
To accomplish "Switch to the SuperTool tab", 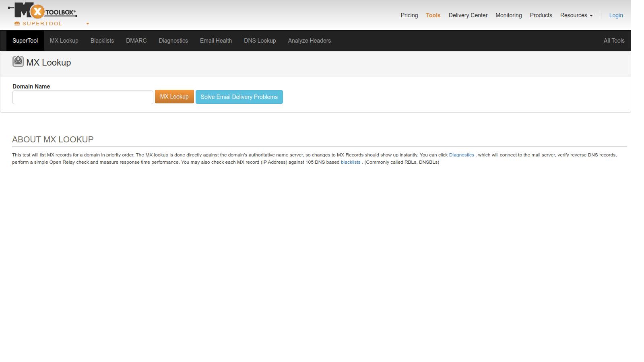I will 25,41.
